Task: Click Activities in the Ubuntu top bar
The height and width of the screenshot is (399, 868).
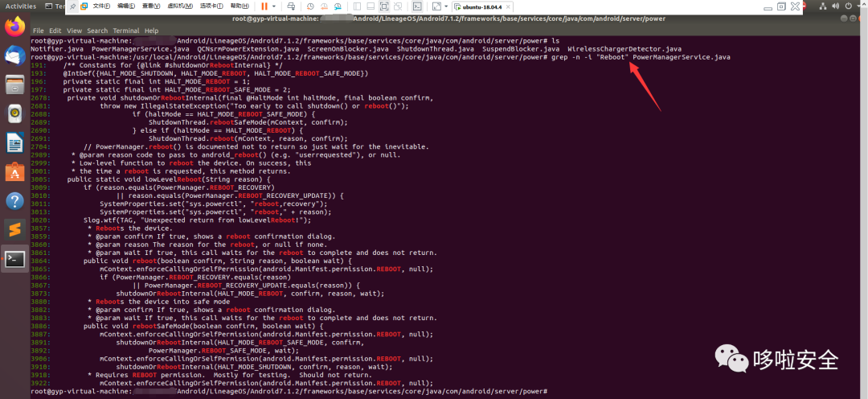Action: (20, 6)
